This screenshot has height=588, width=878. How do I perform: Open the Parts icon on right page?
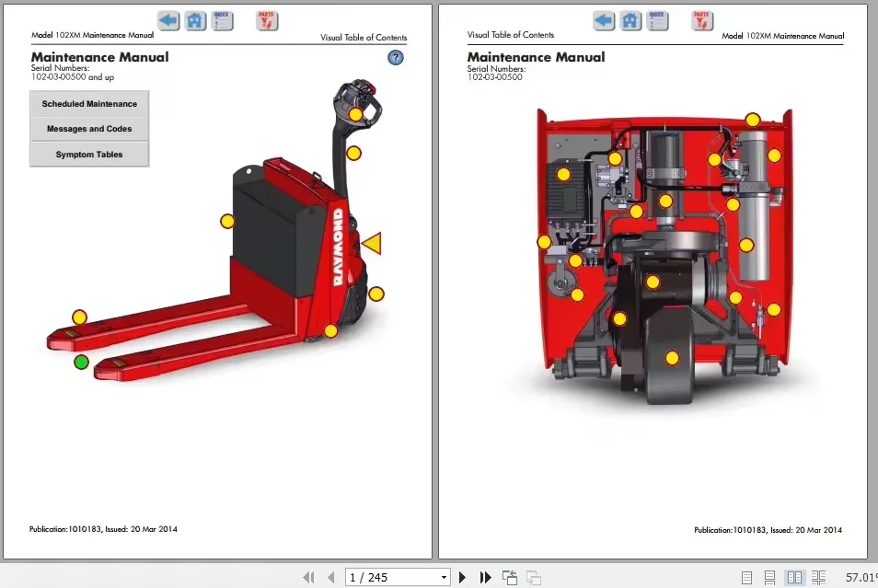pos(702,20)
